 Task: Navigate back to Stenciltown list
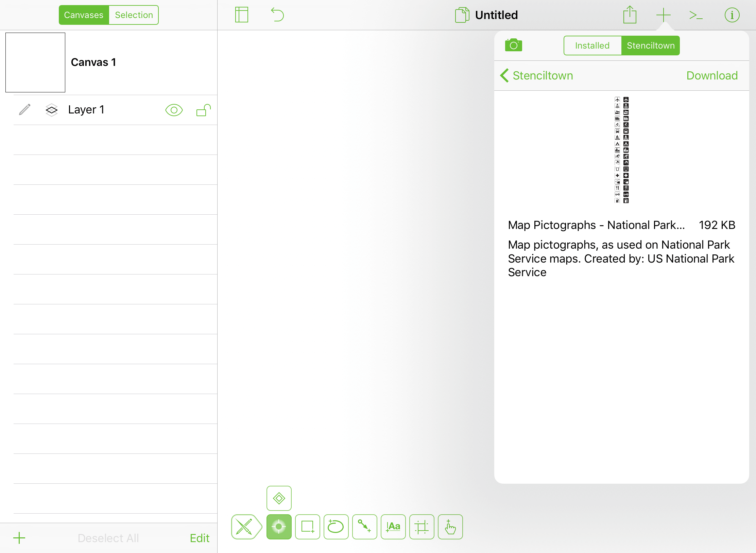coord(536,75)
